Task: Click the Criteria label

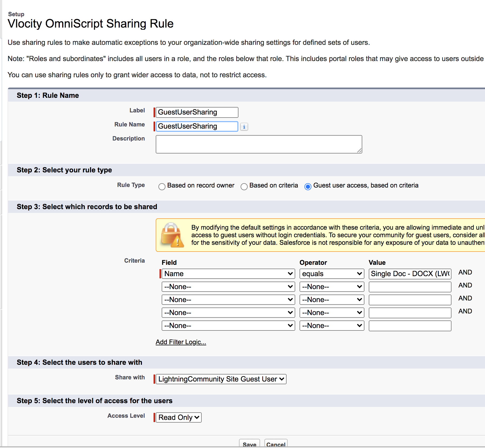Action: click(134, 261)
